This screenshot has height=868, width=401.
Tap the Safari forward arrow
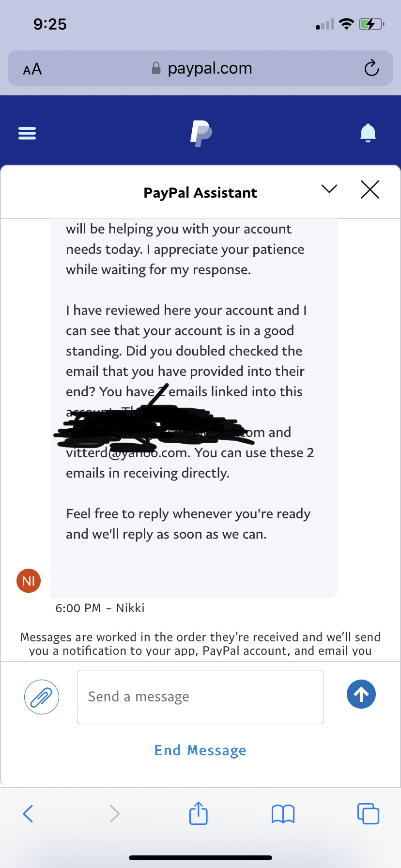click(x=114, y=814)
